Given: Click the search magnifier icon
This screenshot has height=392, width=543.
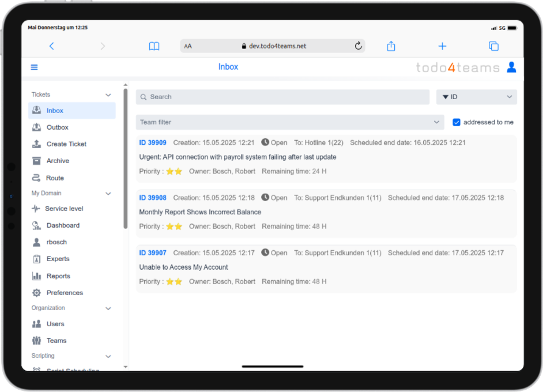Looking at the screenshot, I should tap(144, 97).
